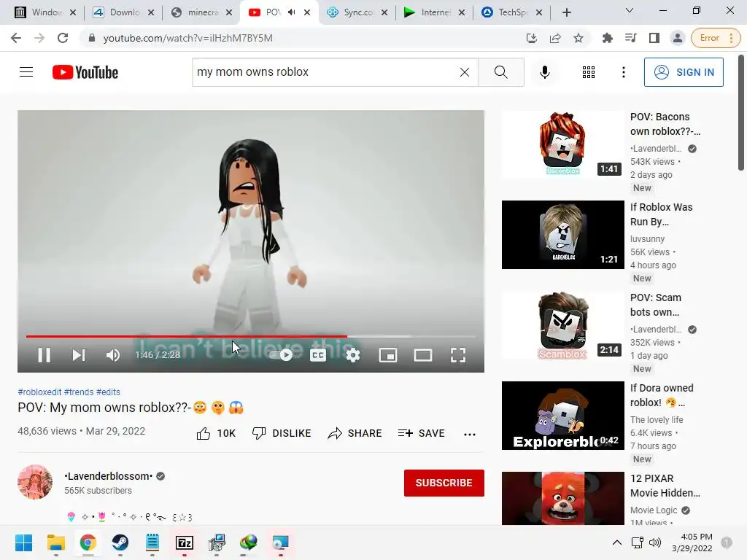Switch to the Downlo browser tab
The image size is (747, 560).
coord(124,12)
